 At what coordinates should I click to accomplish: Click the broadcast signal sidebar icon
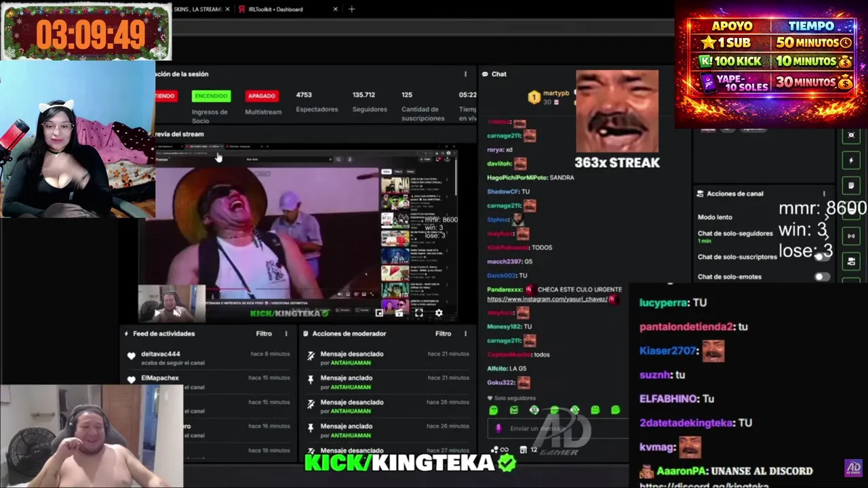[x=852, y=236]
